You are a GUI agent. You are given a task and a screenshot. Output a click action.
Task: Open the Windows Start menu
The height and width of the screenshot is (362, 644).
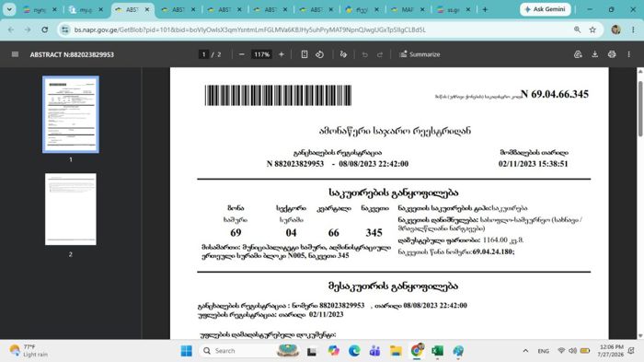187,351
